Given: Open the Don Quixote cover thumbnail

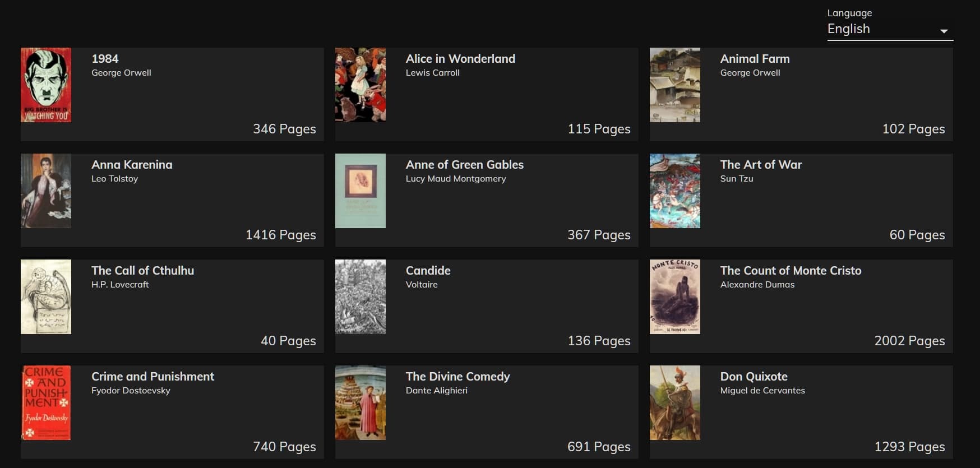Looking at the screenshot, I should (x=675, y=402).
